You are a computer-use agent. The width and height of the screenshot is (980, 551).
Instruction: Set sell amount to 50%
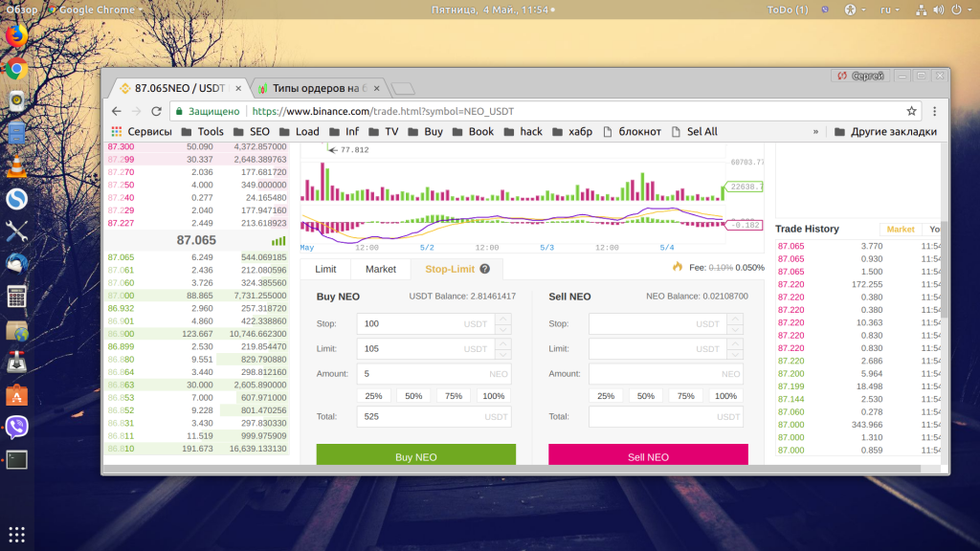coord(646,396)
